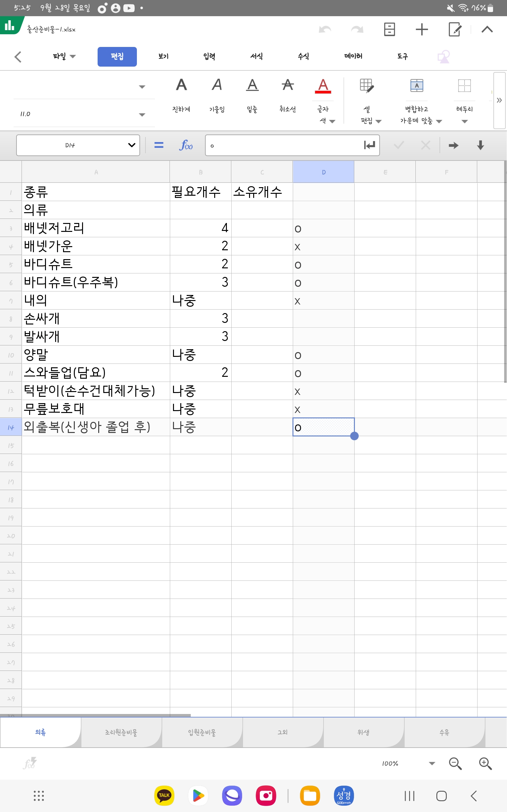Expand the font size 11.0 dropdown
The width and height of the screenshot is (507, 812).
coord(142,115)
